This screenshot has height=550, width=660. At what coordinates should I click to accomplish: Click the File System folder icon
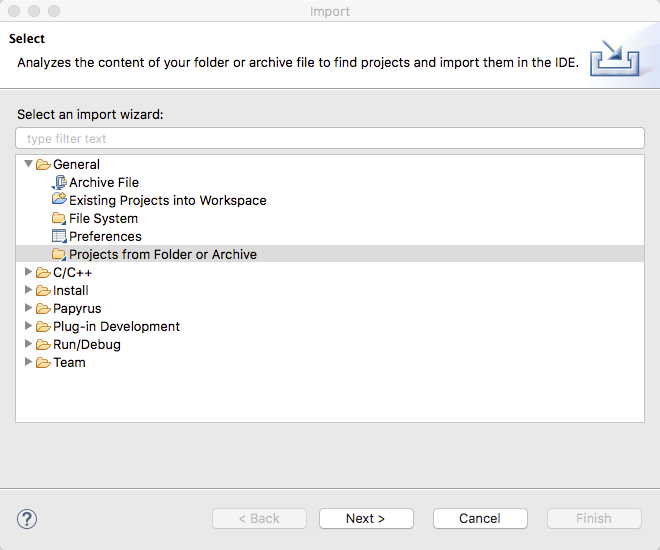pos(59,218)
